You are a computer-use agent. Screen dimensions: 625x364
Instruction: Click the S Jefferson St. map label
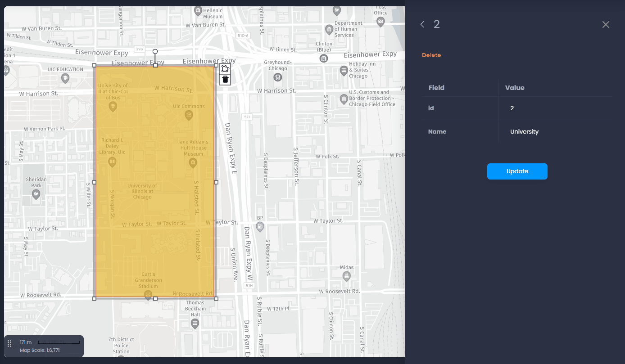tap(296, 166)
